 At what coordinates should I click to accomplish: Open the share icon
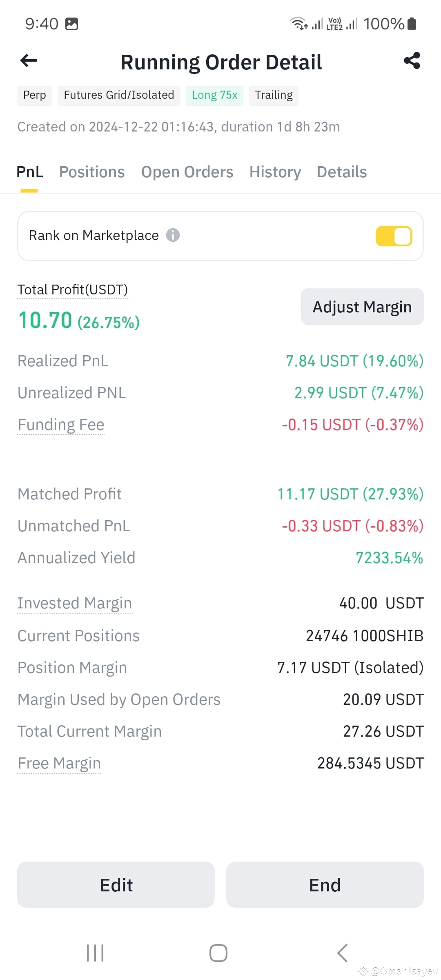[x=412, y=61]
